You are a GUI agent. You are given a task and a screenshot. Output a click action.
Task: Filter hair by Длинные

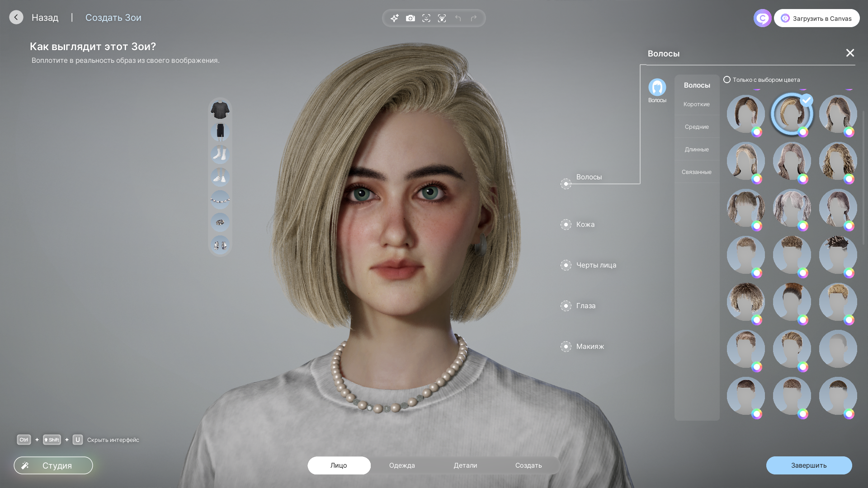697,150
